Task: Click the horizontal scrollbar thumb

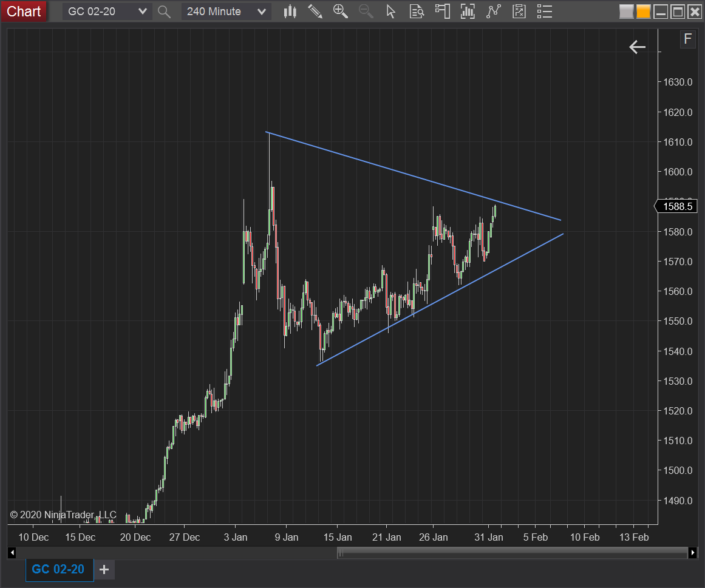Action: (513, 553)
